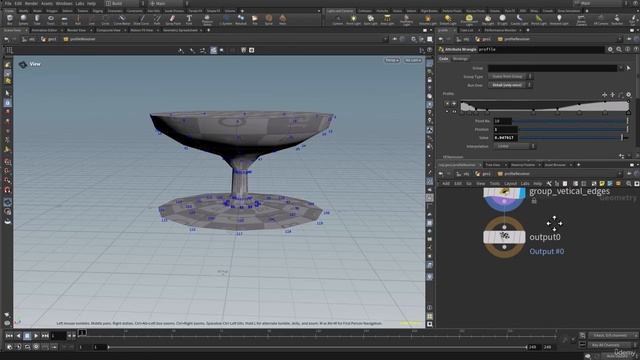Select the Draw Curve shelf tool
Viewport: 640px width, 360px height.
[141, 19]
